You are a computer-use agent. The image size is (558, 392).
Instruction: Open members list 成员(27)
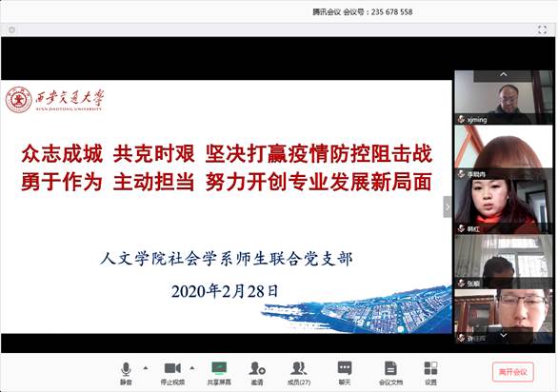point(299,373)
